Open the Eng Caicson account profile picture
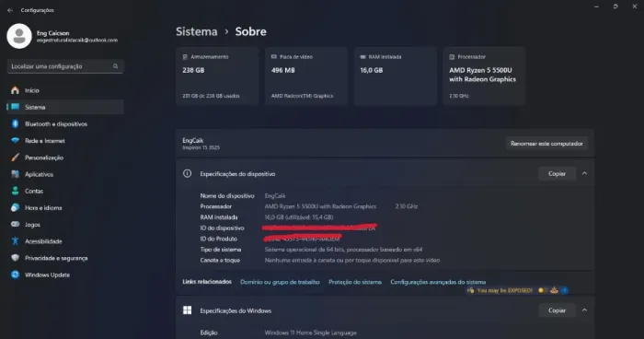The image size is (644, 339). (x=19, y=36)
